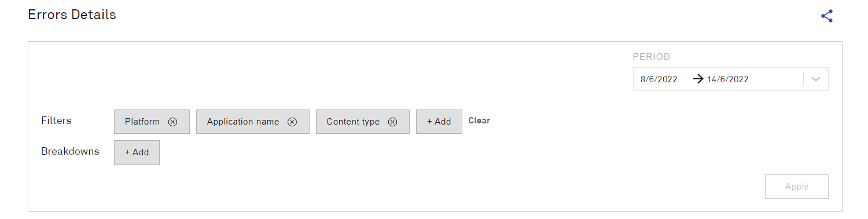Add a new filter with the + Add button
This screenshot has height=219, width=868.
click(439, 122)
